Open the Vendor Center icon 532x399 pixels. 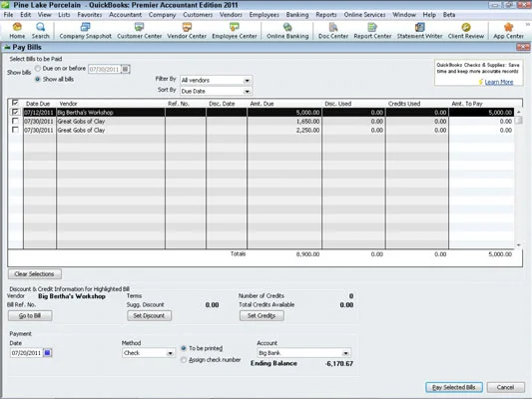[187, 30]
